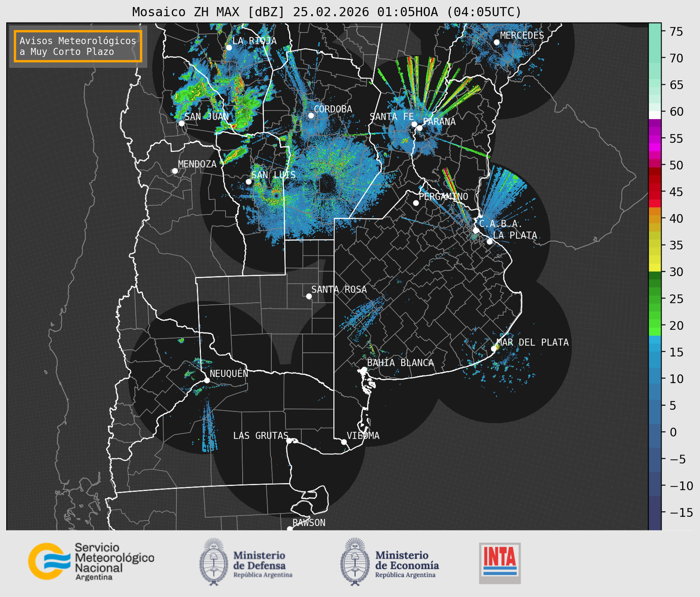Click the Ministerio de Defensa emblem
Screen dimensions: 700x597
tap(213, 562)
